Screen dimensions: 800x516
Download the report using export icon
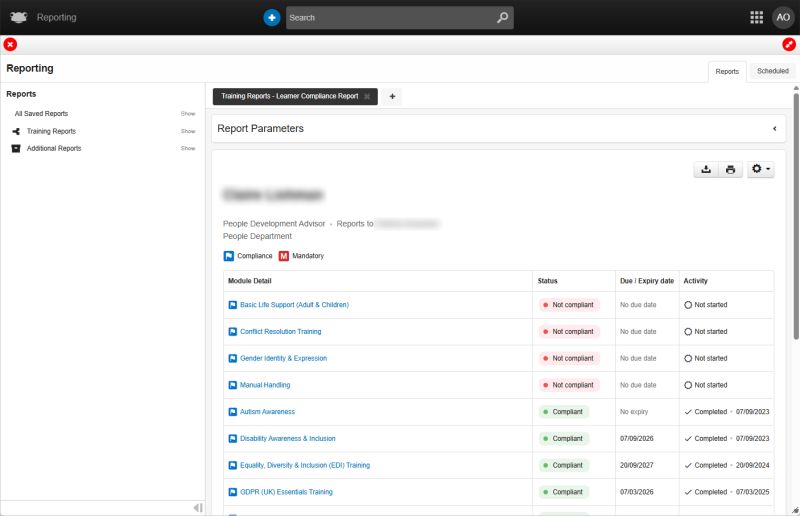tap(706, 170)
